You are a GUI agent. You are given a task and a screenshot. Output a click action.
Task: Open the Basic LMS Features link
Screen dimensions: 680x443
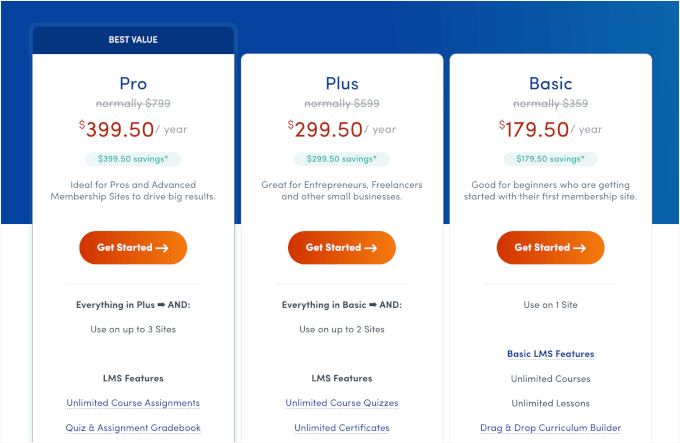(x=550, y=354)
